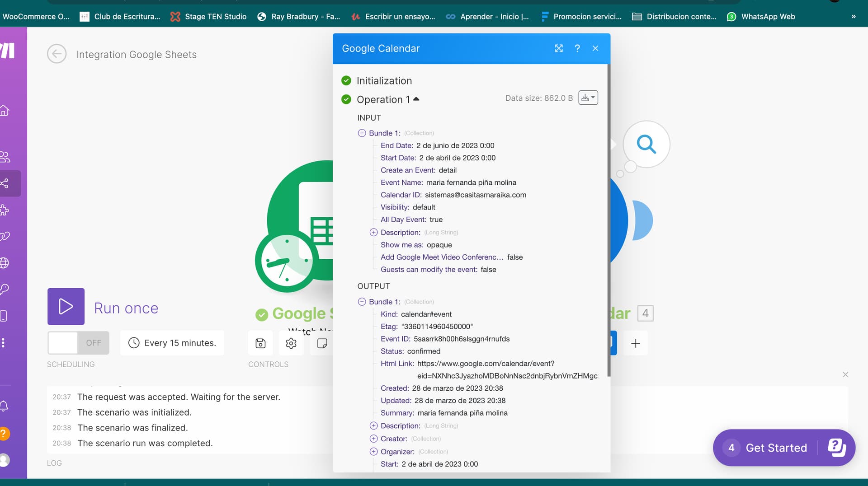Click the Status value confirmed

[424, 351]
